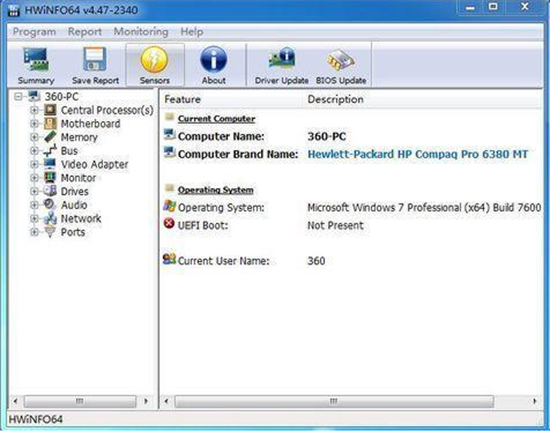Click the Description column header
This screenshot has height=432, width=550.
(x=422, y=100)
